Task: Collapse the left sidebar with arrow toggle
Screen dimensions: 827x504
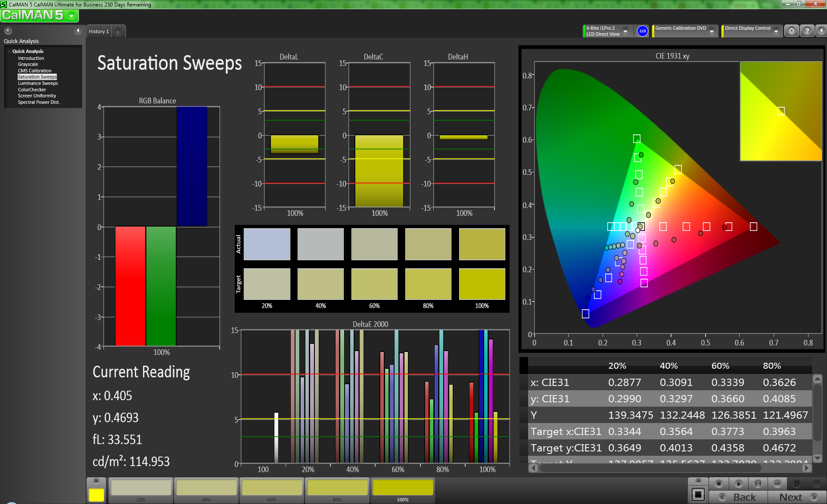Action: pos(78,31)
